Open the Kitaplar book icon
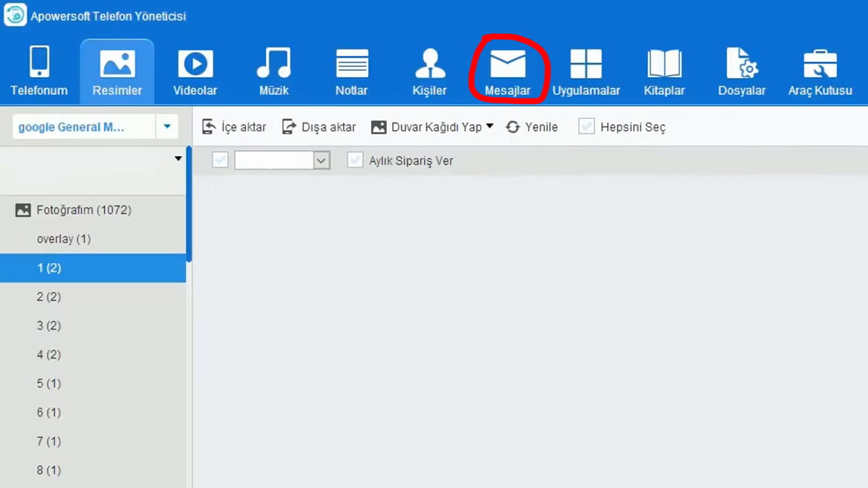868x488 pixels. click(x=664, y=64)
